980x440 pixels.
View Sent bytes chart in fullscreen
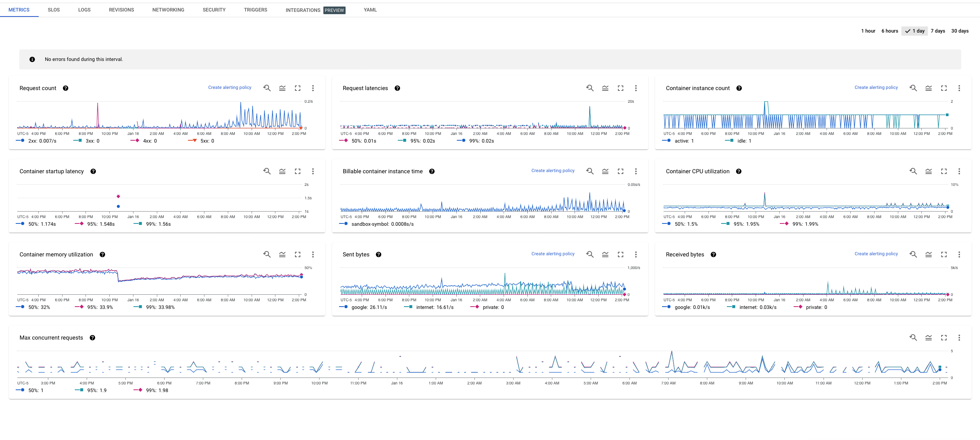(621, 254)
